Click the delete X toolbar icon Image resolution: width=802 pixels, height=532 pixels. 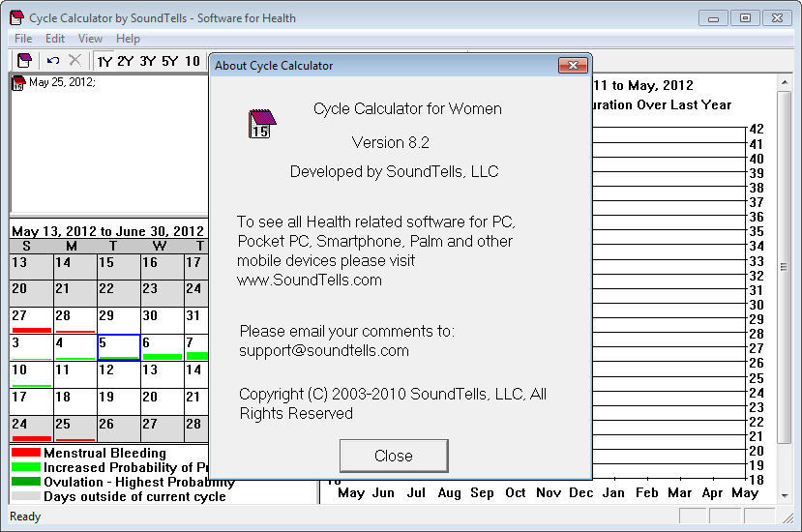tap(74, 60)
